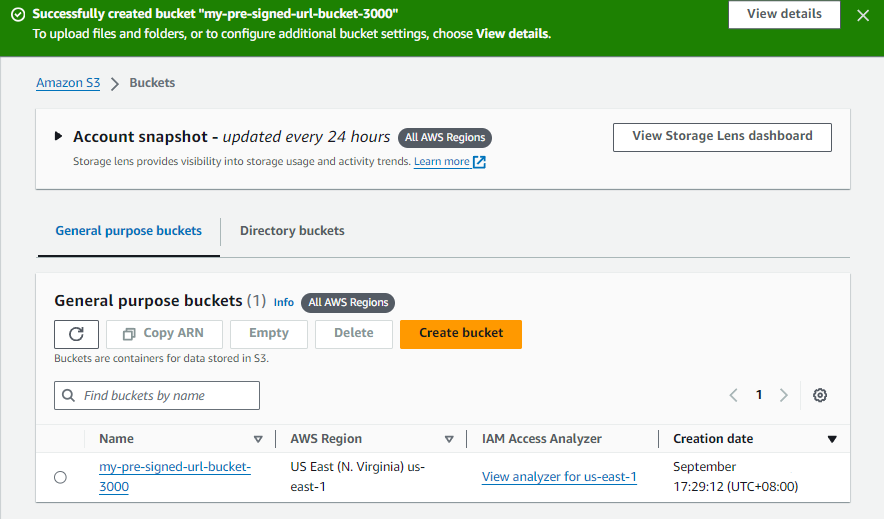Click the green success checkmark icon
This screenshot has height=519, width=884.
(x=17, y=15)
